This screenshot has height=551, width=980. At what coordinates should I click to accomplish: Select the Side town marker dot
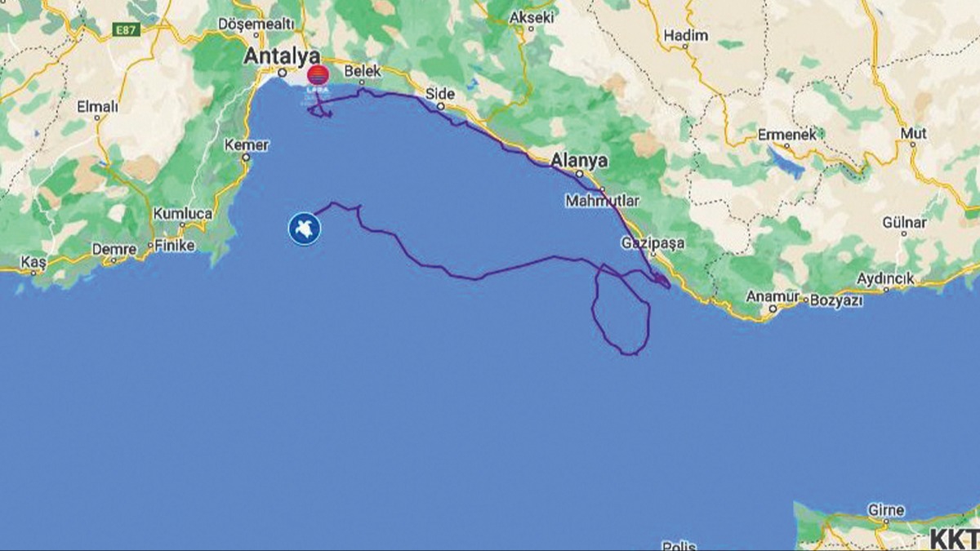442,106
